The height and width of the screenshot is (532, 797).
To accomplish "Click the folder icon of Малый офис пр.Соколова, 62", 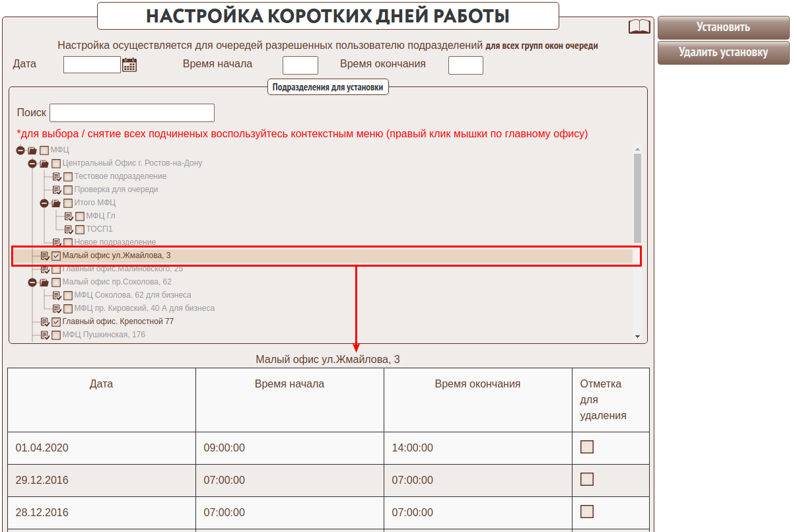I will coord(44,283).
